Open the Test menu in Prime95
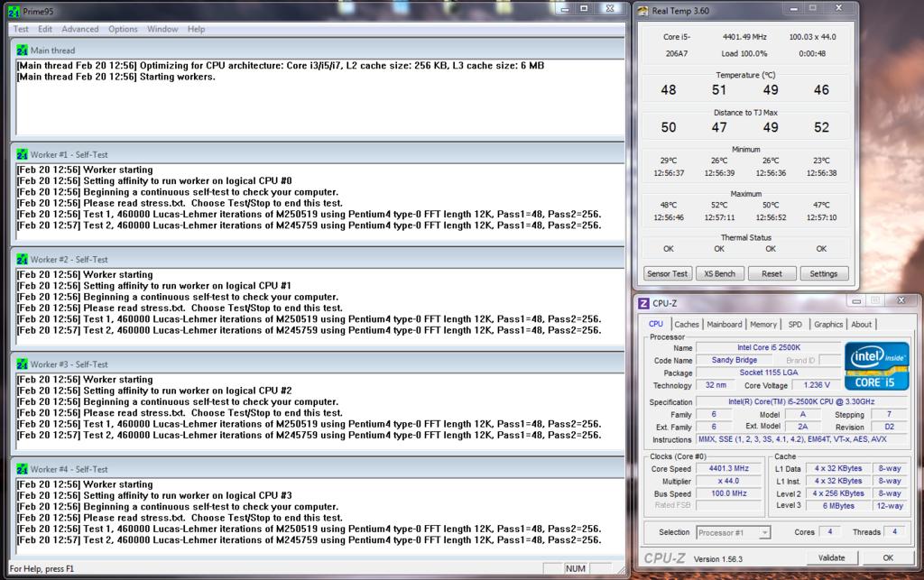Image resolution: width=924 pixels, height=580 pixels. pyautogui.click(x=21, y=29)
